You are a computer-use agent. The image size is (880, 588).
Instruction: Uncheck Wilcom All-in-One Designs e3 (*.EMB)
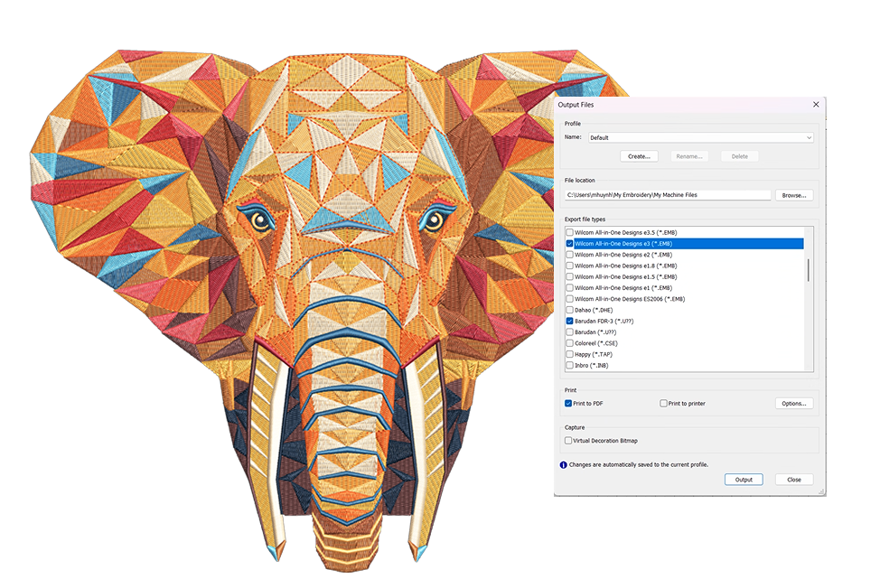[x=569, y=244]
